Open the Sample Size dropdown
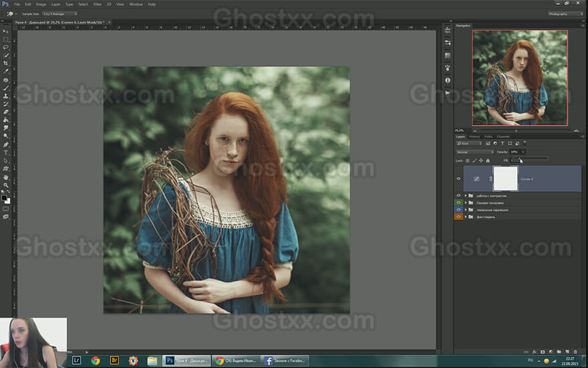The image size is (588, 368). click(x=59, y=13)
